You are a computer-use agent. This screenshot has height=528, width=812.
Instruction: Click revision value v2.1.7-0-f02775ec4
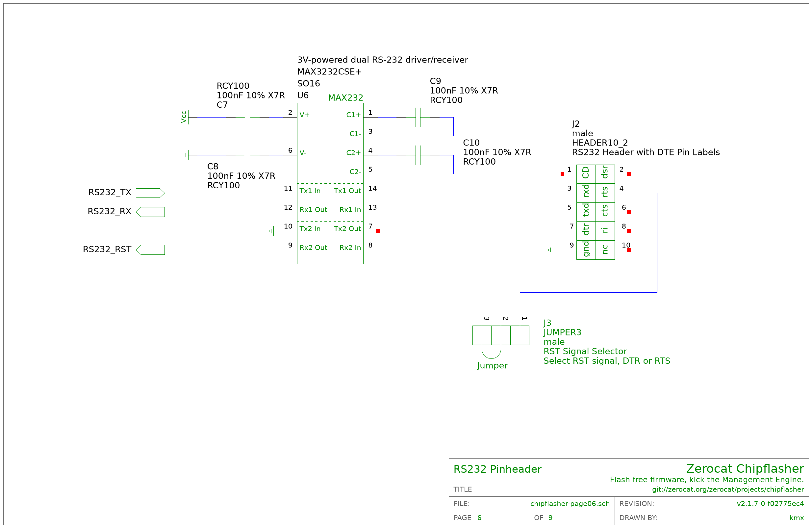[x=770, y=503]
